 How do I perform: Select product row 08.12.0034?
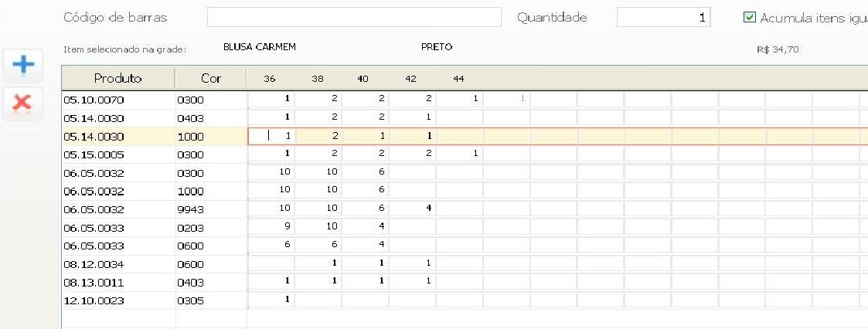(117, 264)
